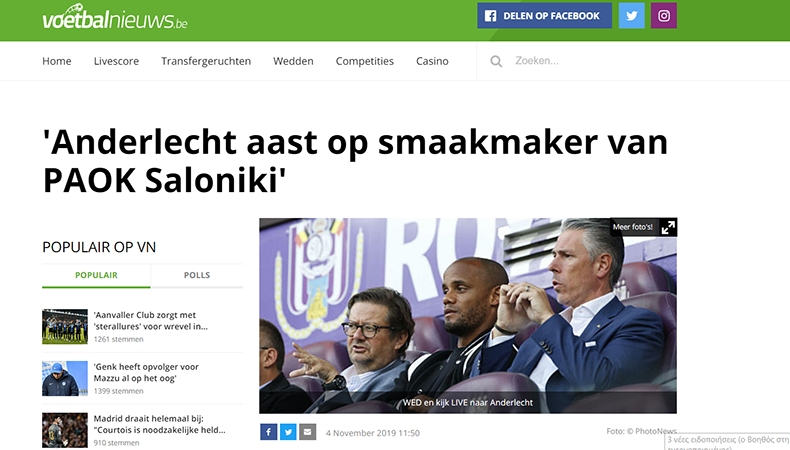Share article via small Facebook icon

[269, 432]
